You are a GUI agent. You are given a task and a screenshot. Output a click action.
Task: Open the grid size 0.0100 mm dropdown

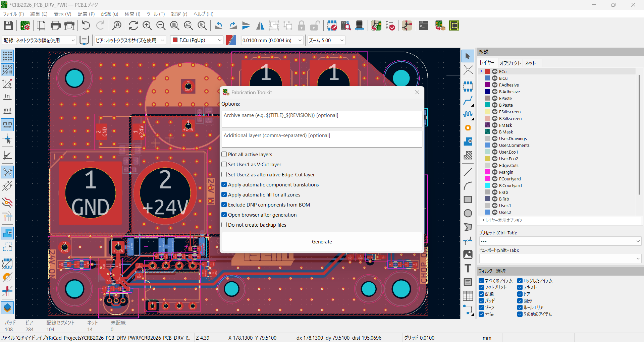(x=272, y=40)
